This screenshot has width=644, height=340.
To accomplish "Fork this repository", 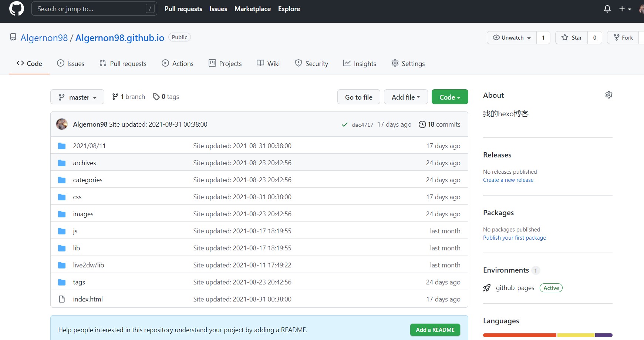I will [x=623, y=37].
